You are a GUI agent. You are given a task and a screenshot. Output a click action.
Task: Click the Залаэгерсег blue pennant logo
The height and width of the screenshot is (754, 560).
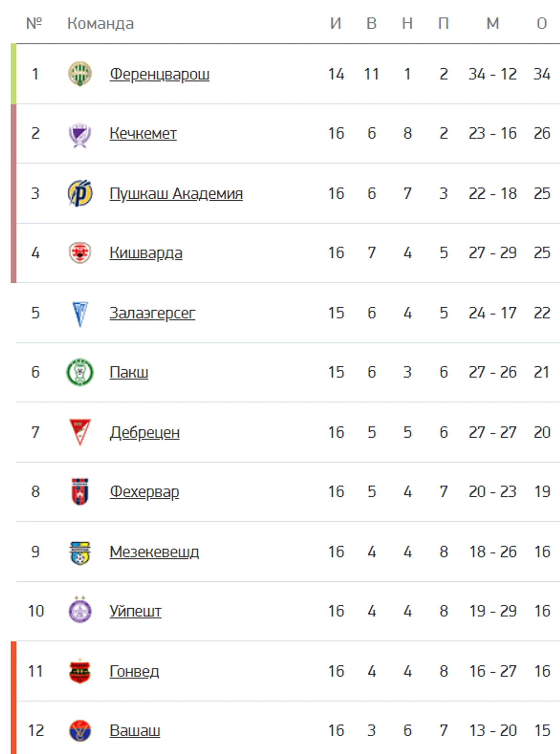pyautogui.click(x=80, y=313)
